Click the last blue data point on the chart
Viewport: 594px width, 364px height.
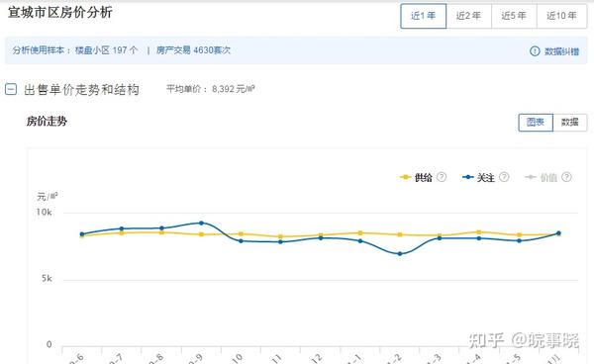tap(558, 233)
